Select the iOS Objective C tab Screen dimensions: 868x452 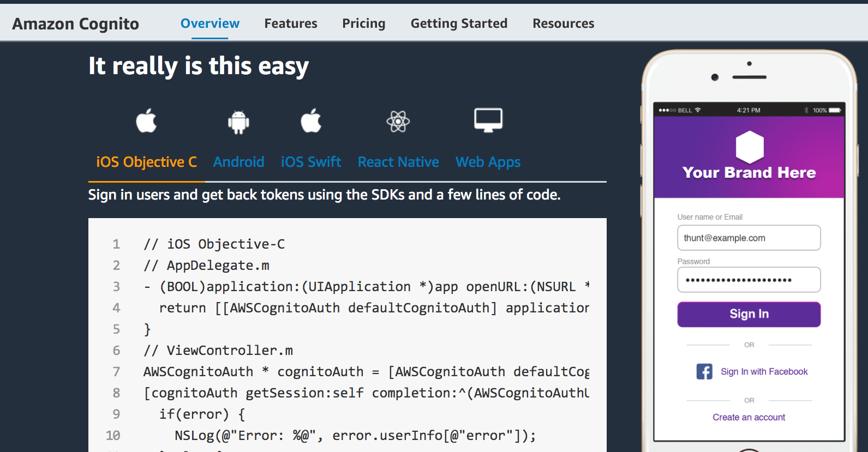click(x=147, y=162)
